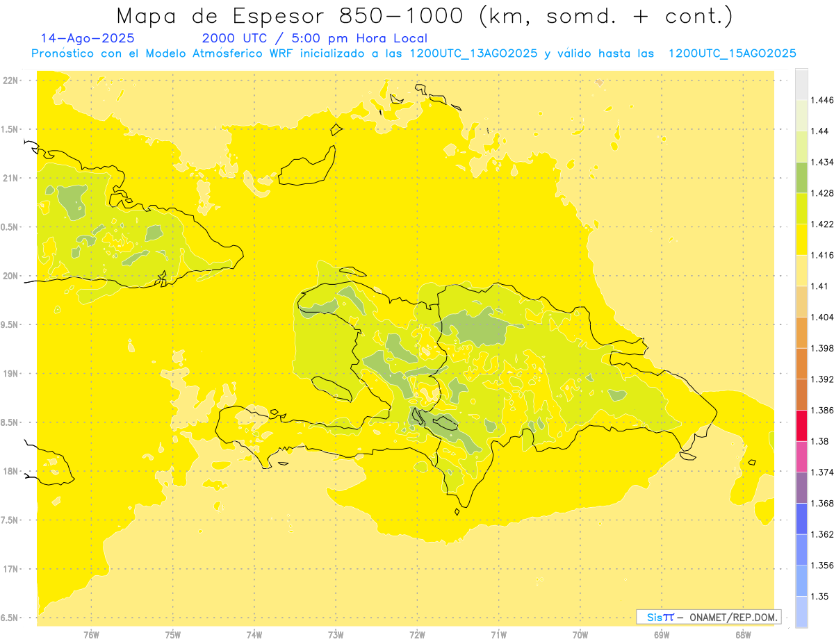
Task: Click the 17N latitude axis label
Action: 12,569
